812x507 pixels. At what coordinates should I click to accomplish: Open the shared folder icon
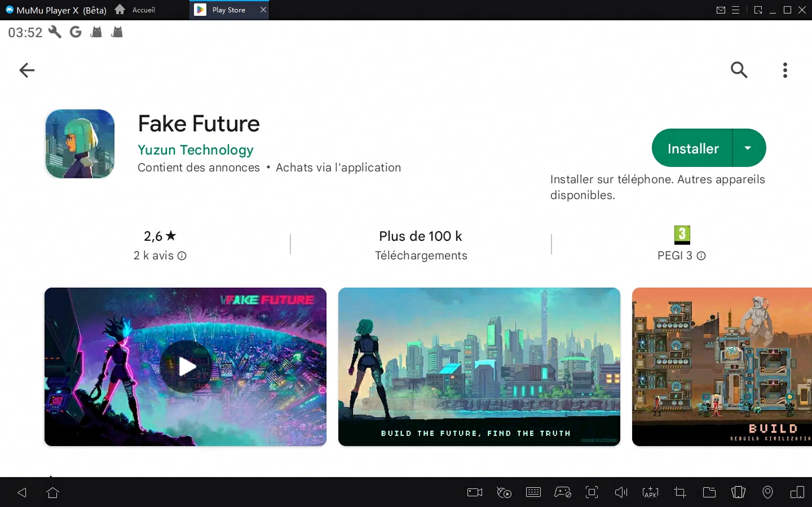coord(709,492)
